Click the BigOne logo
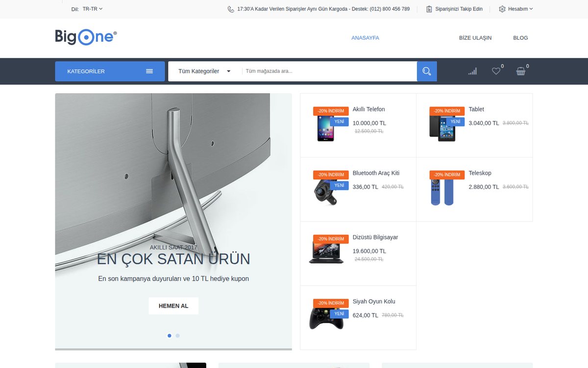Viewport: 588px width, 368px height. point(86,37)
